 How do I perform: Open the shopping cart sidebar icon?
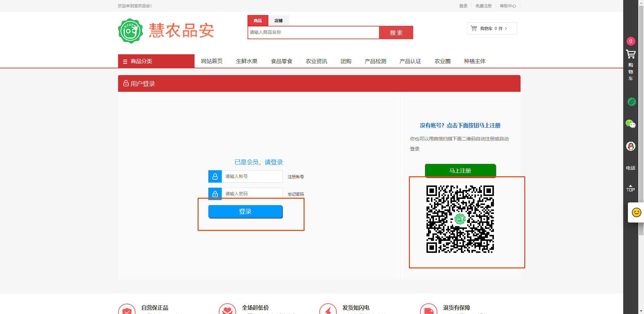click(631, 54)
